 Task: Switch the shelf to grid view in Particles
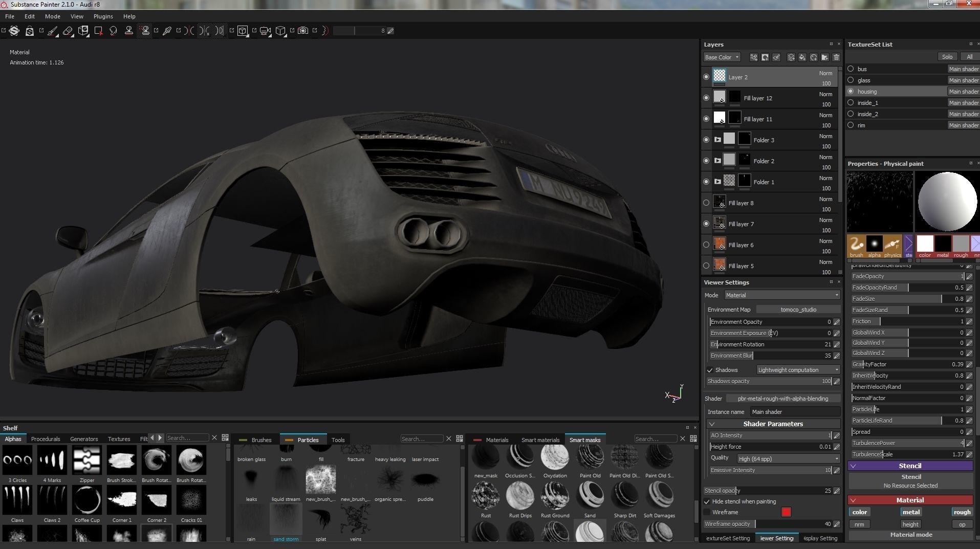460,438
